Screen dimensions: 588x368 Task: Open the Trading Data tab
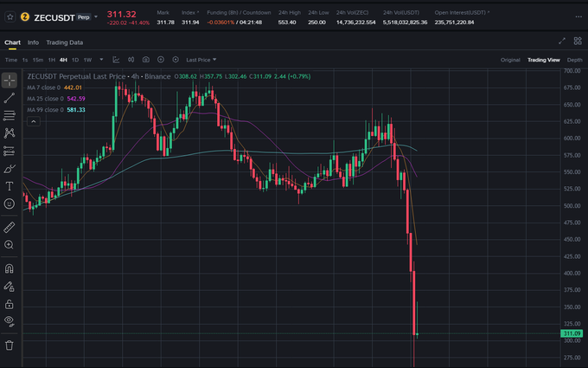coord(65,42)
